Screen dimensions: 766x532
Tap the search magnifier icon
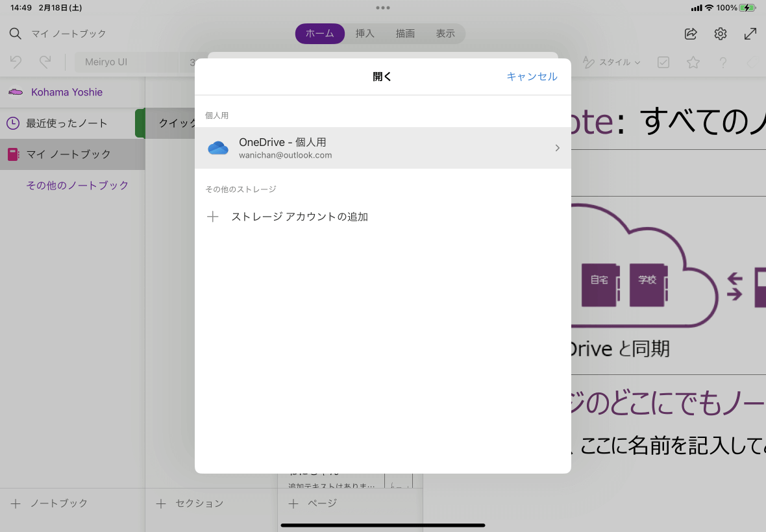pos(15,34)
